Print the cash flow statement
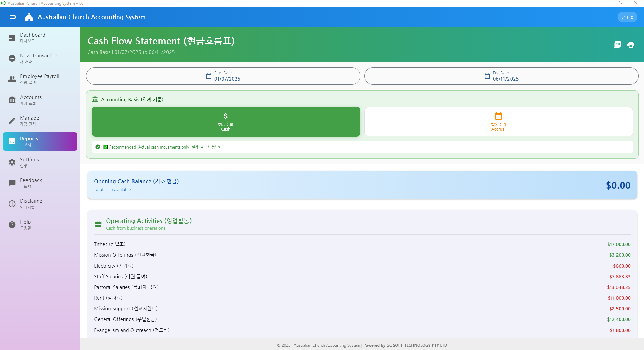The width and height of the screenshot is (644, 350). point(631,45)
